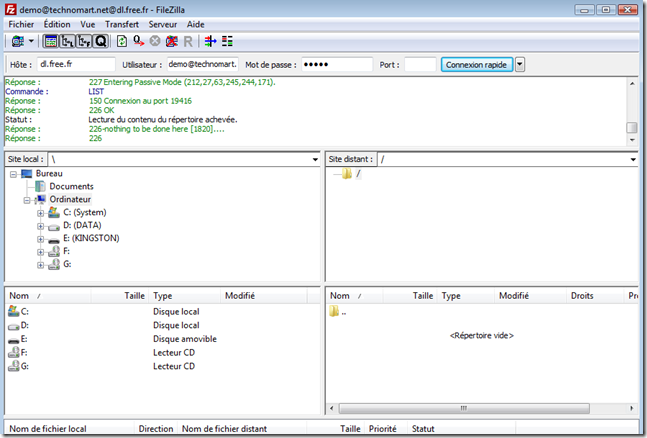Click the Mot de passe field
Screen dimensions: 647x438
[x=337, y=64]
